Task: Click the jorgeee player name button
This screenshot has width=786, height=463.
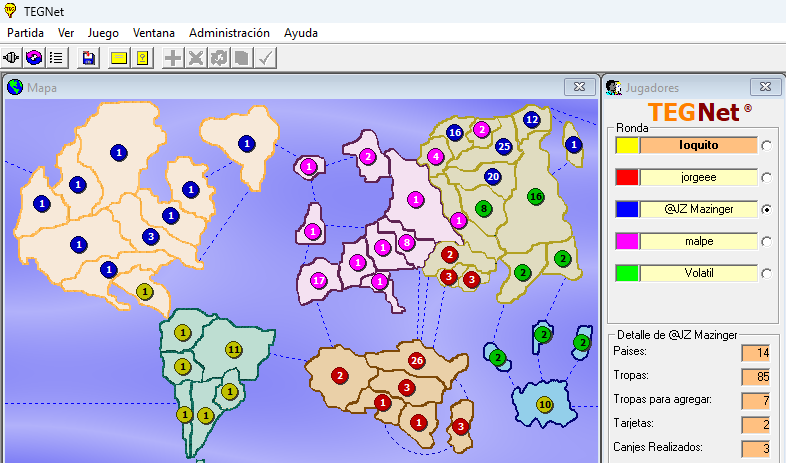Action: click(699, 177)
